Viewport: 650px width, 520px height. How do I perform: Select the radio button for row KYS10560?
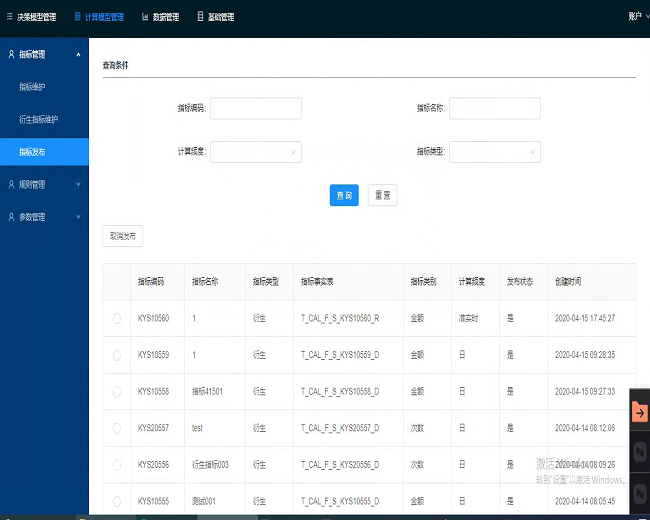117,319
